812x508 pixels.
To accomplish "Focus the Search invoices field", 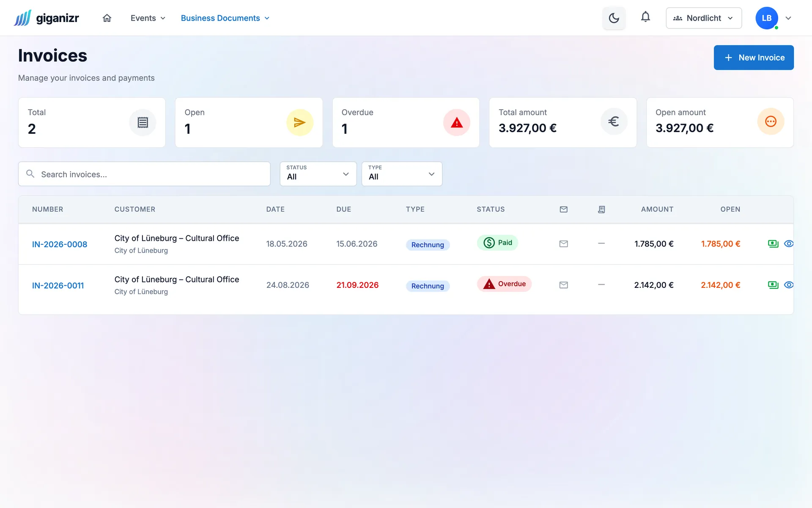I will point(144,174).
